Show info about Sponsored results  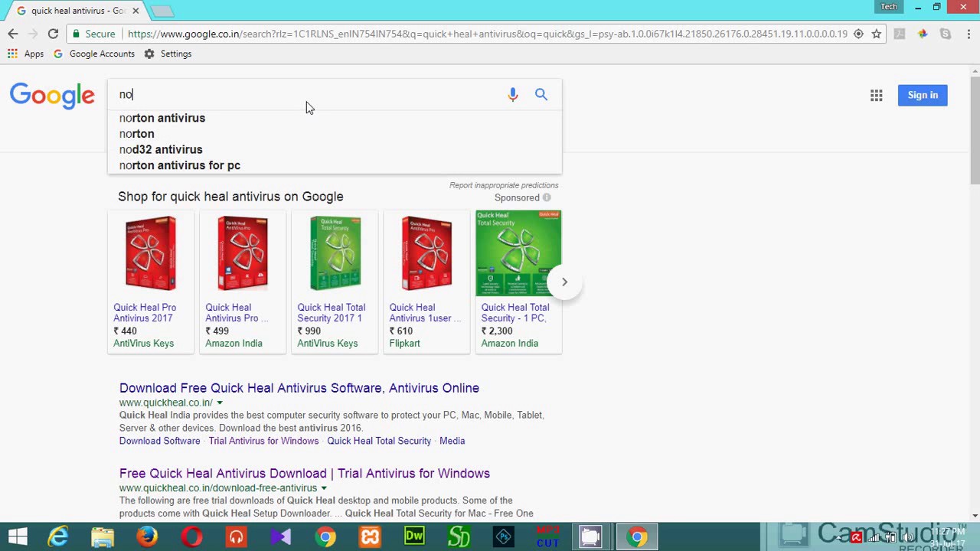pyautogui.click(x=547, y=197)
